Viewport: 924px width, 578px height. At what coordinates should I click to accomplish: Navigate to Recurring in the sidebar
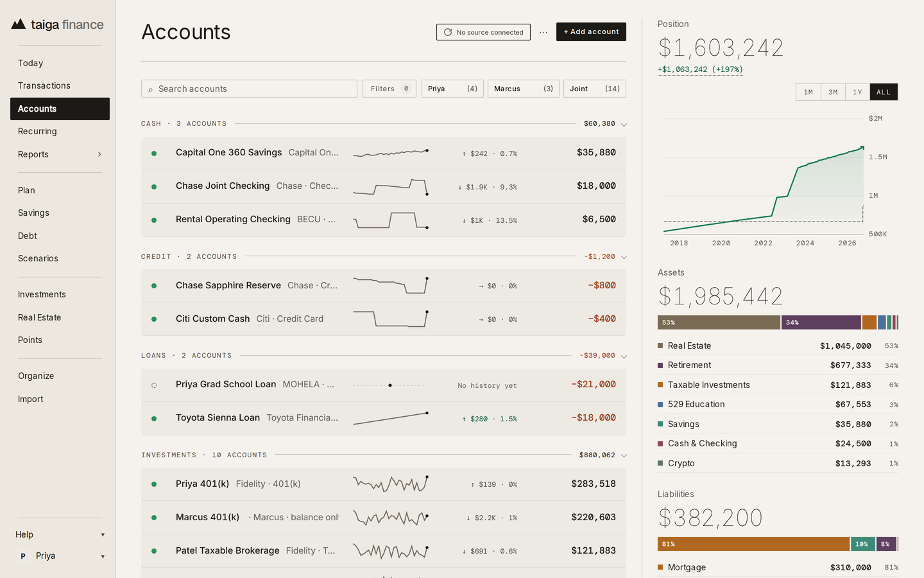(x=60, y=131)
